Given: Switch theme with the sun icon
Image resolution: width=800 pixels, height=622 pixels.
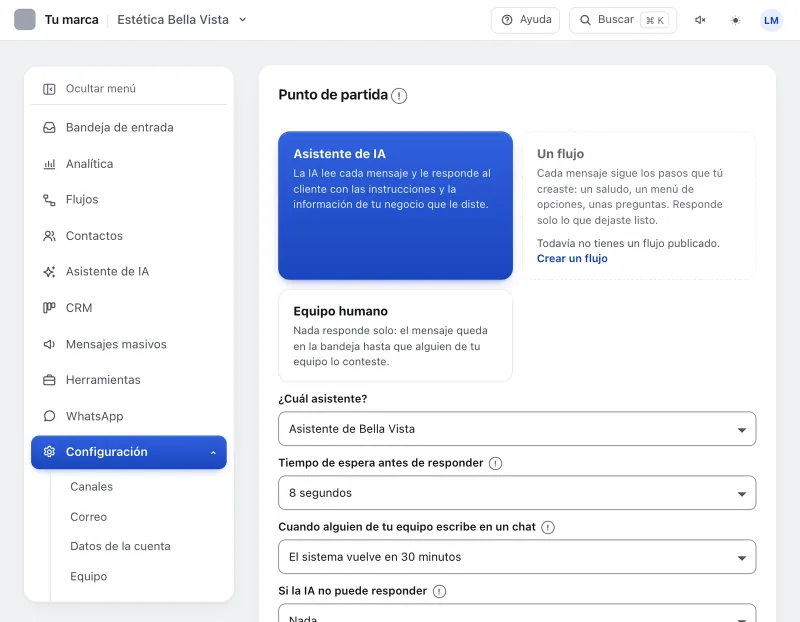Looking at the screenshot, I should click(735, 20).
